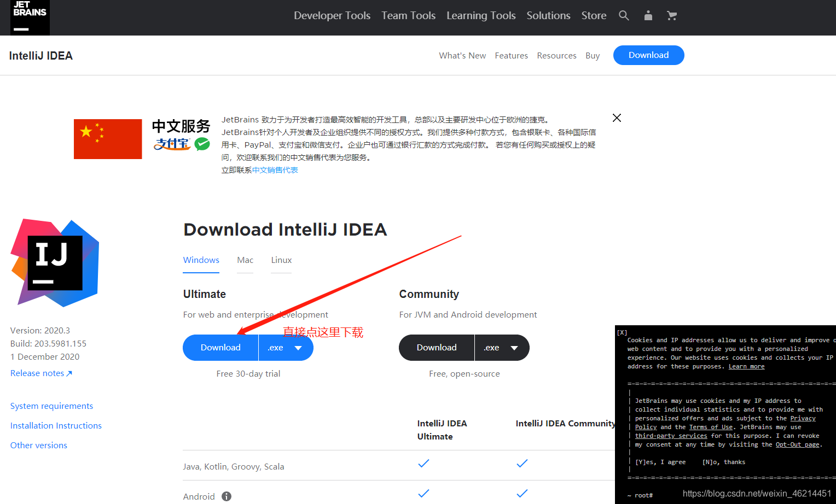Click 'Free 30-day trial' text
Viewport: 836px width, 504px height.
click(x=248, y=374)
